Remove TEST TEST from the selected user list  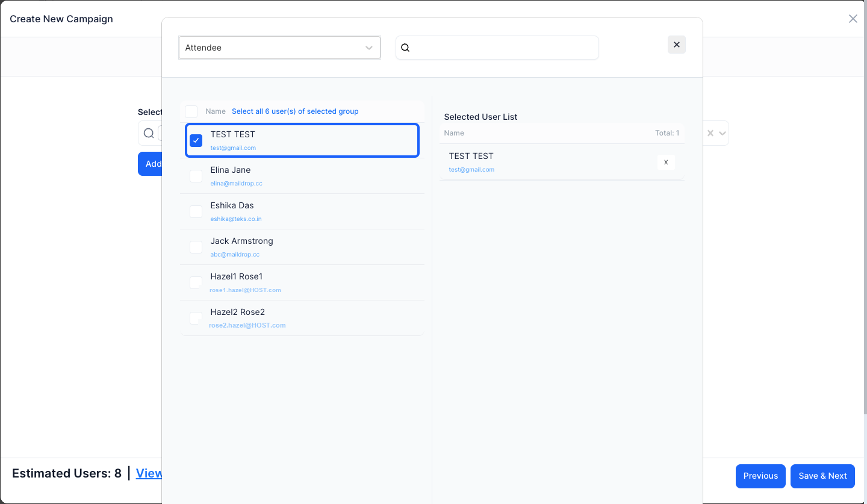[666, 162]
